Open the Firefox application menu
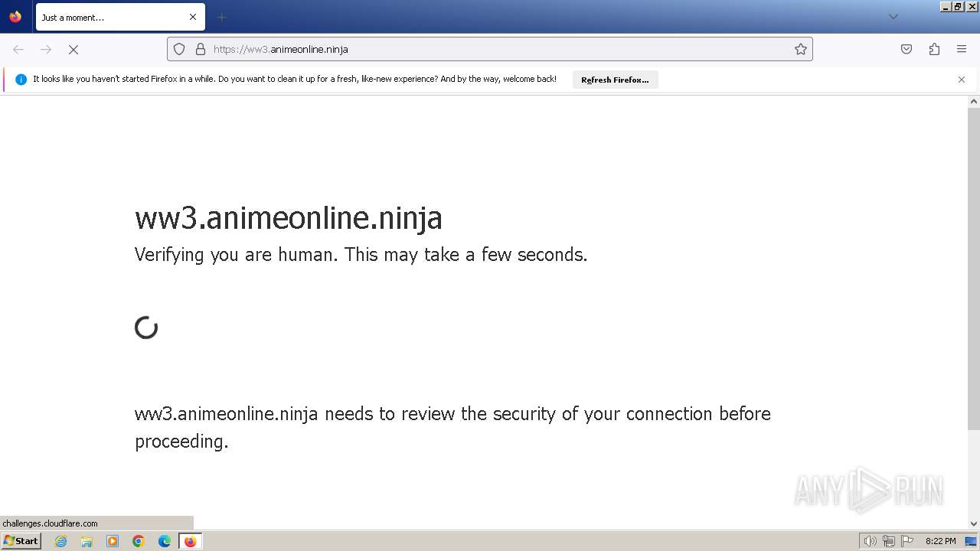Screen dimensions: 980x551 (x=962, y=49)
